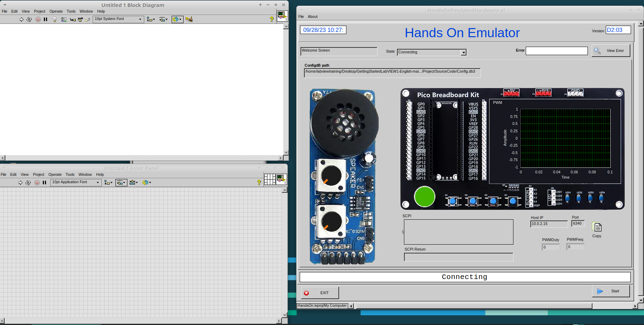Viewport: 644px width, 325px height.
Task: Push the K2 tactile button
Action: pyautogui.click(x=493, y=201)
